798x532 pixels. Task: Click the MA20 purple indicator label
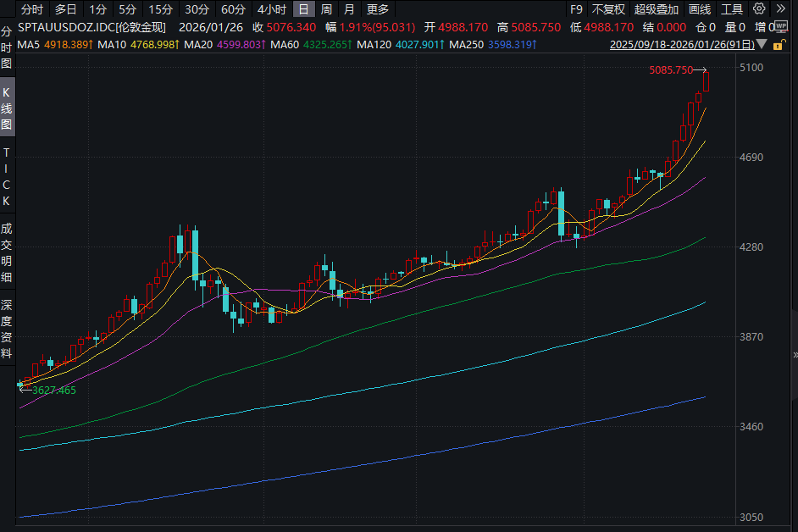[x=199, y=43]
